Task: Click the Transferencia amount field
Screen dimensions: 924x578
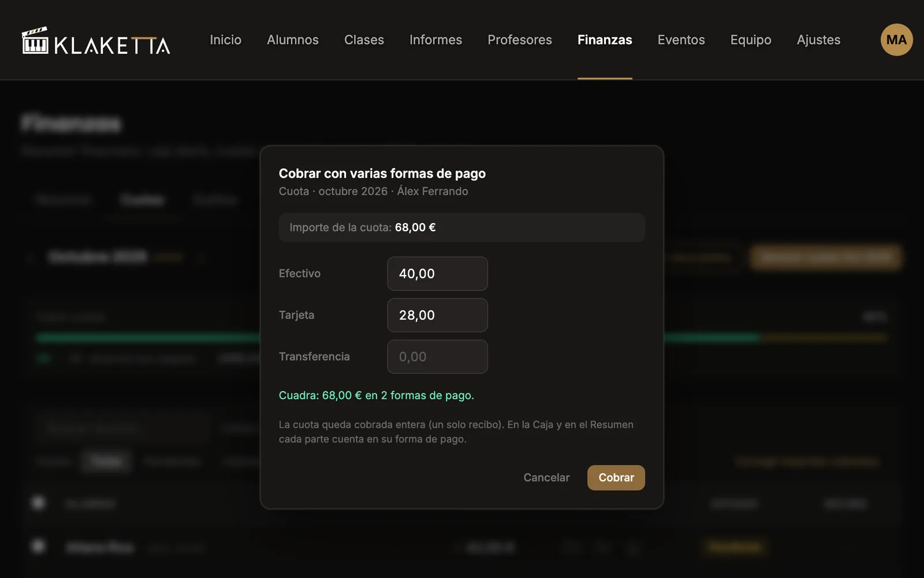Action: [437, 357]
